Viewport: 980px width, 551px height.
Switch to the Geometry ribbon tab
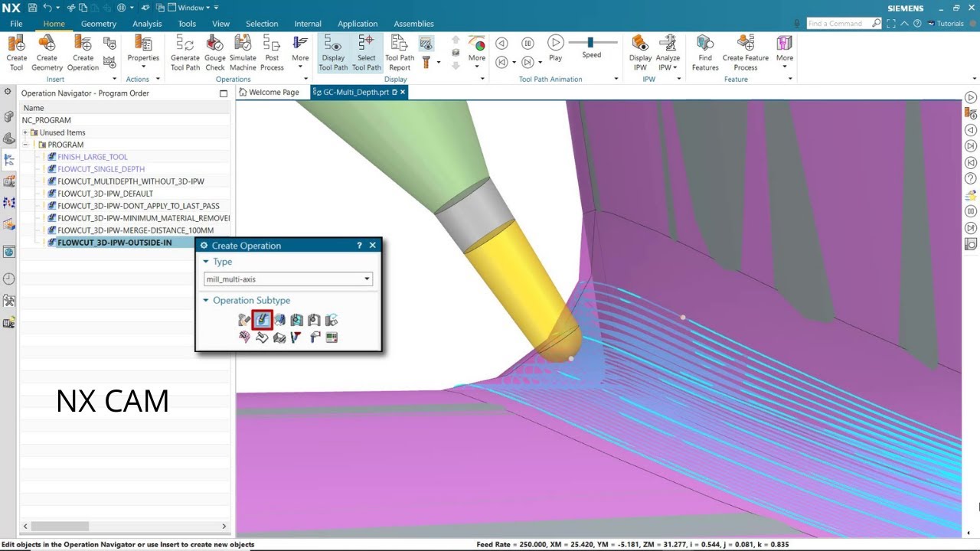[99, 24]
